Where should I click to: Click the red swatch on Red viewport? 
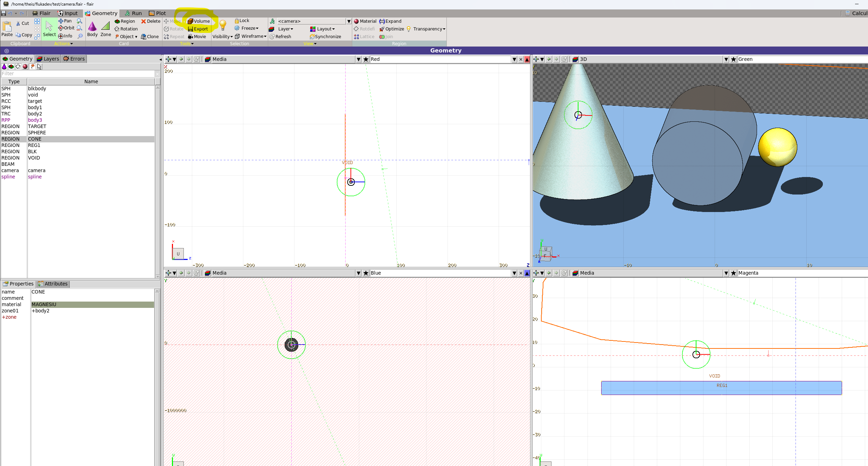click(527, 59)
